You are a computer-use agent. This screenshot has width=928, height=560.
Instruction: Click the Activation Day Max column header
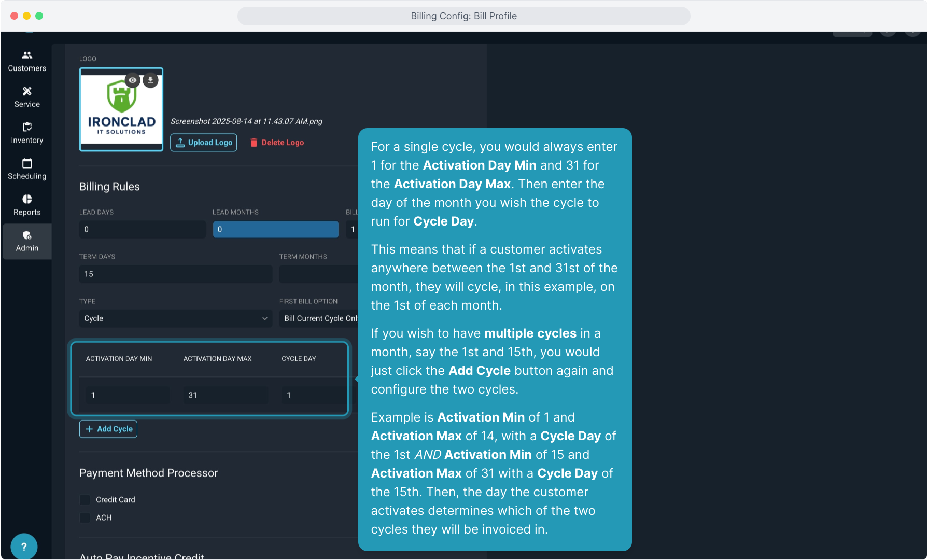click(x=218, y=359)
